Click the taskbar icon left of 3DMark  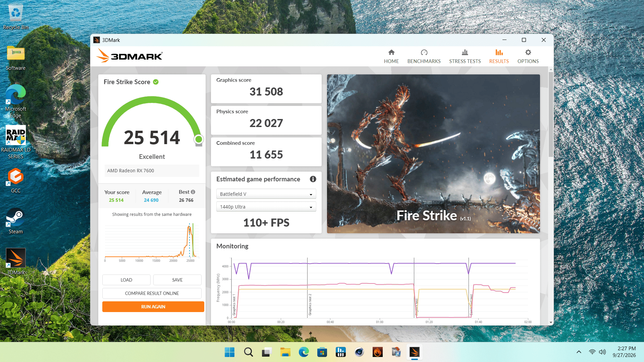pyautogui.click(x=396, y=352)
